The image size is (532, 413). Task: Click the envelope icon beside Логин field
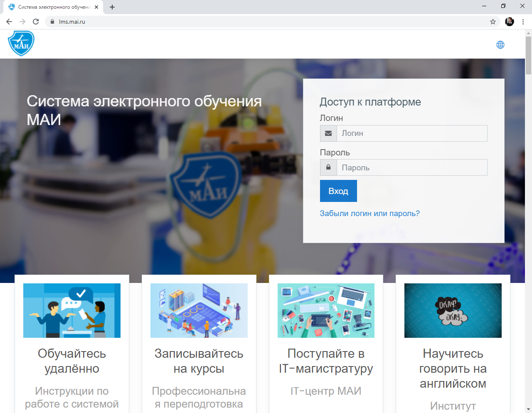pos(328,133)
